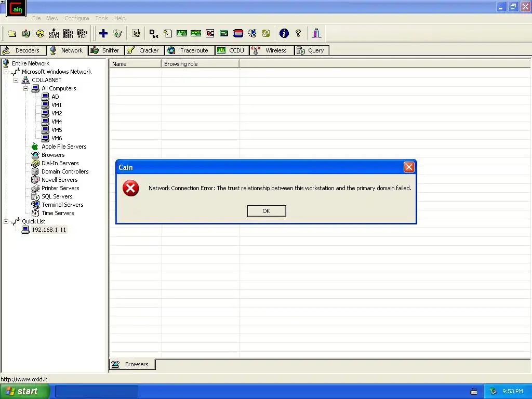
Task: Select Entire Network in the tree
Action: point(31,63)
